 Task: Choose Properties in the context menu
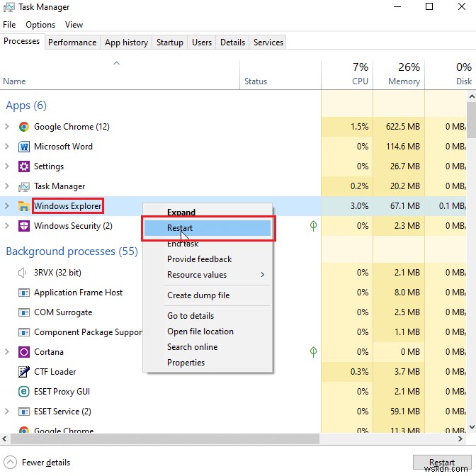[x=208, y=363]
